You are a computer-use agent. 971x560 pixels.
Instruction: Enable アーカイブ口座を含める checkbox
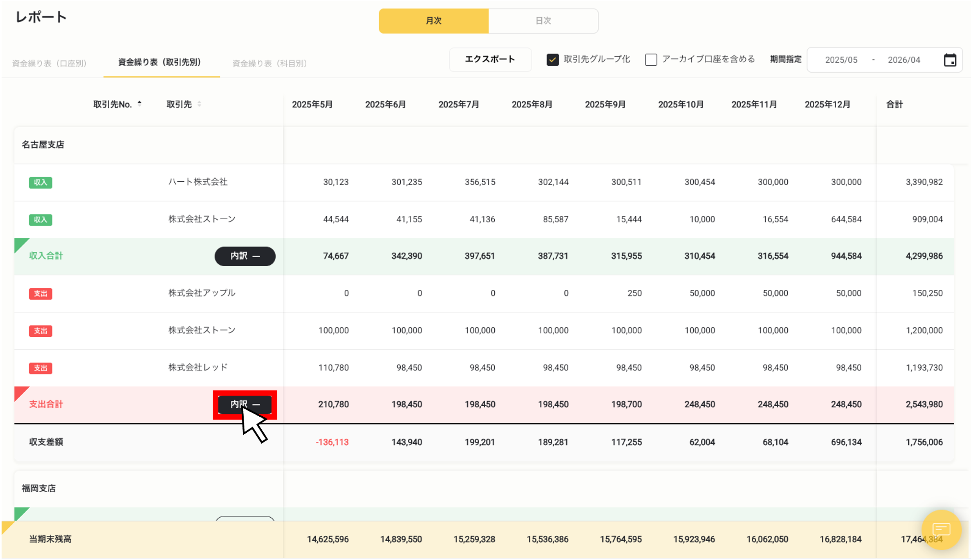point(651,60)
